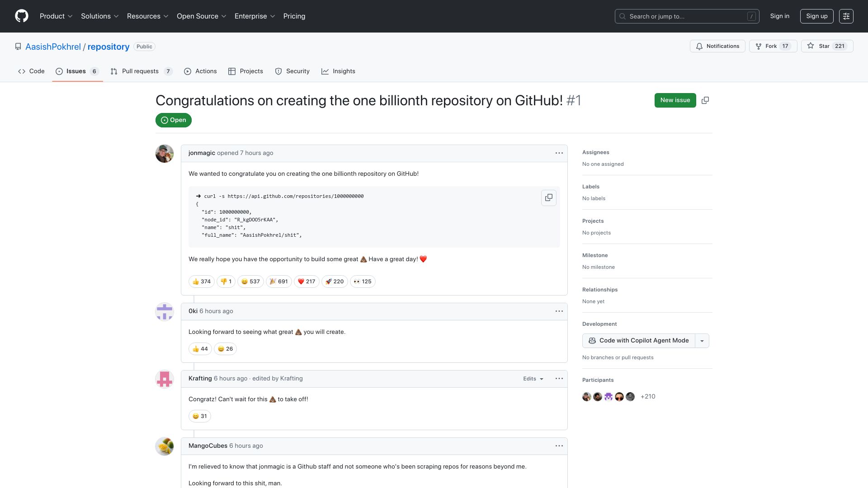The width and height of the screenshot is (868, 488).
Task: Toggle eyes reaction with 125 count
Action: pyautogui.click(x=363, y=282)
